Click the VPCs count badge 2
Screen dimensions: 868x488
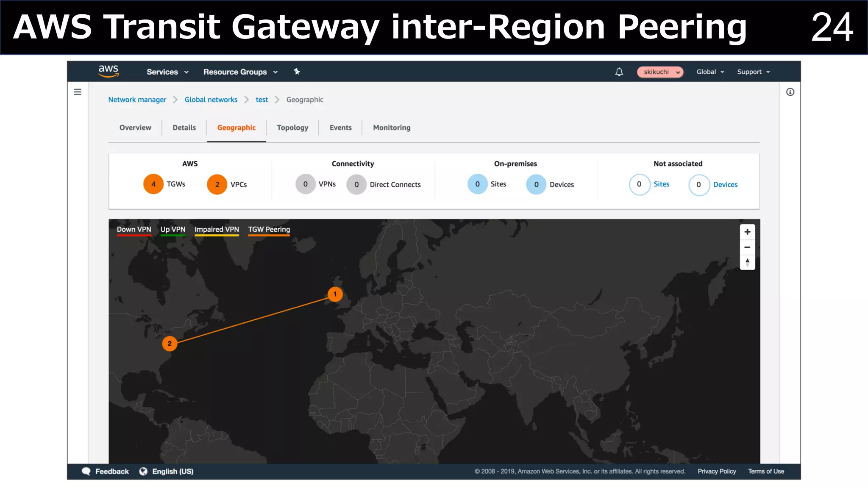coord(217,185)
